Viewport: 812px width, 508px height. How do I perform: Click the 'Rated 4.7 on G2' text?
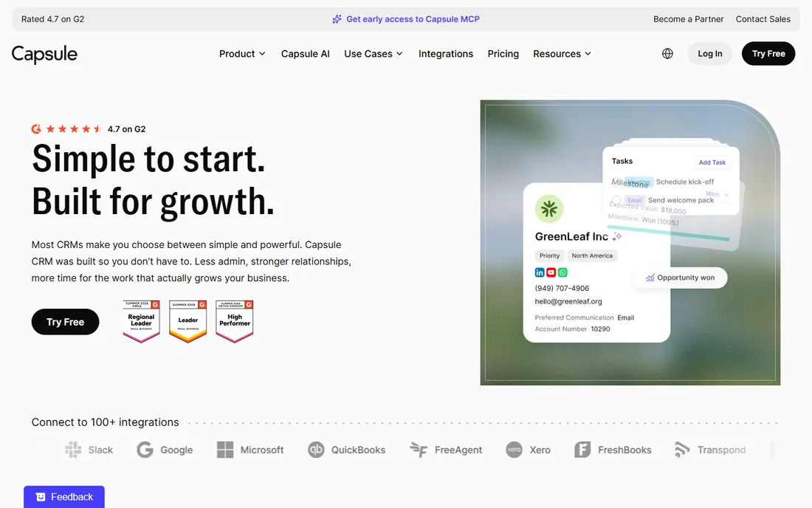[53, 19]
